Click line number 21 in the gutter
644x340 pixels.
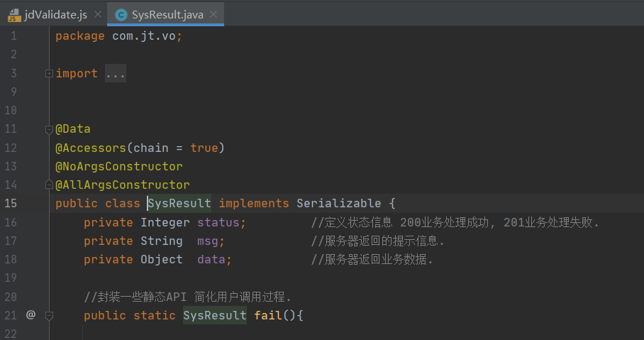11,315
